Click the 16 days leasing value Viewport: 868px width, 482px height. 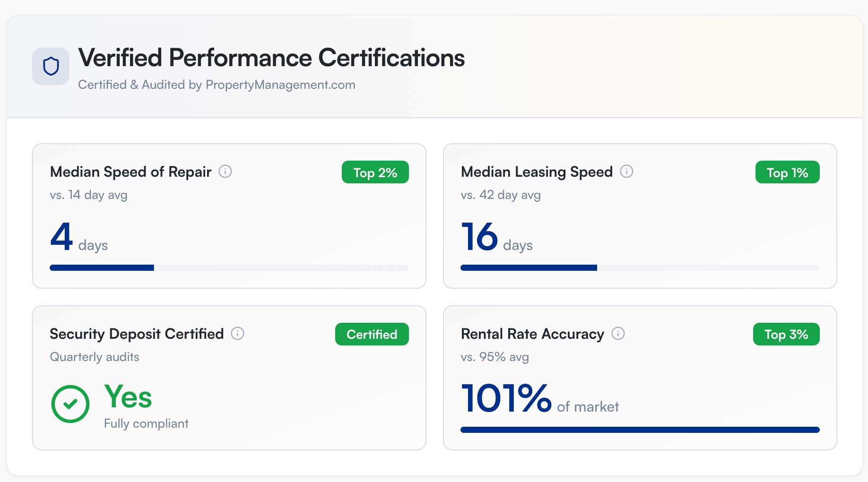pos(496,238)
